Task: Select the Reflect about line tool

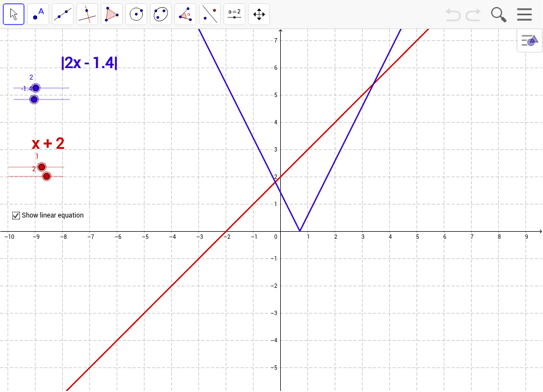Action: [x=210, y=14]
